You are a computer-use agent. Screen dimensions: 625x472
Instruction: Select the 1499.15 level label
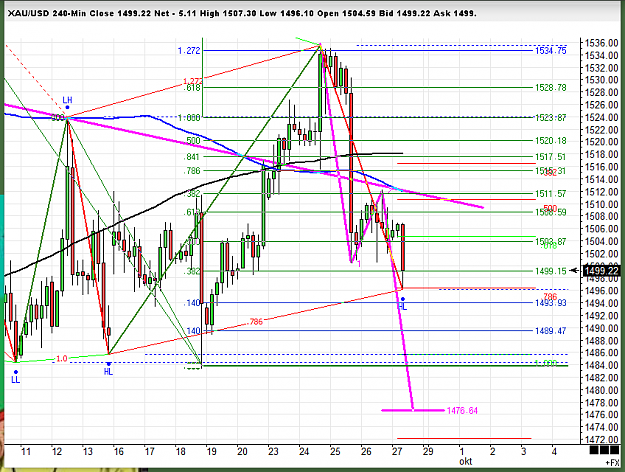pyautogui.click(x=550, y=271)
